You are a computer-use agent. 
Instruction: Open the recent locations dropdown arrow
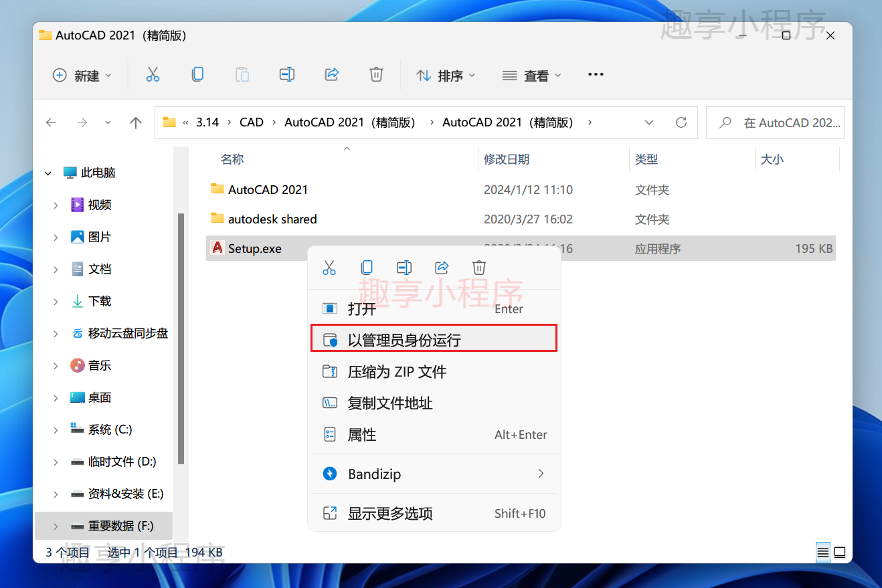108,122
